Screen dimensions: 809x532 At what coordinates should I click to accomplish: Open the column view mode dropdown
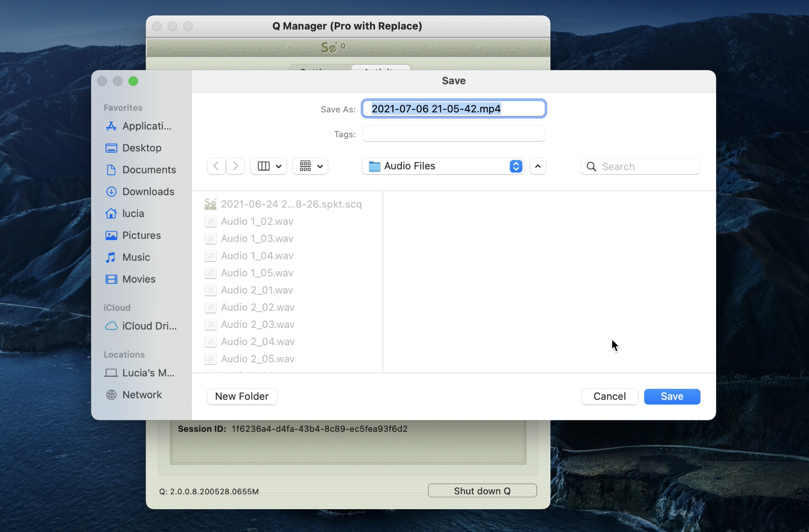click(x=269, y=166)
